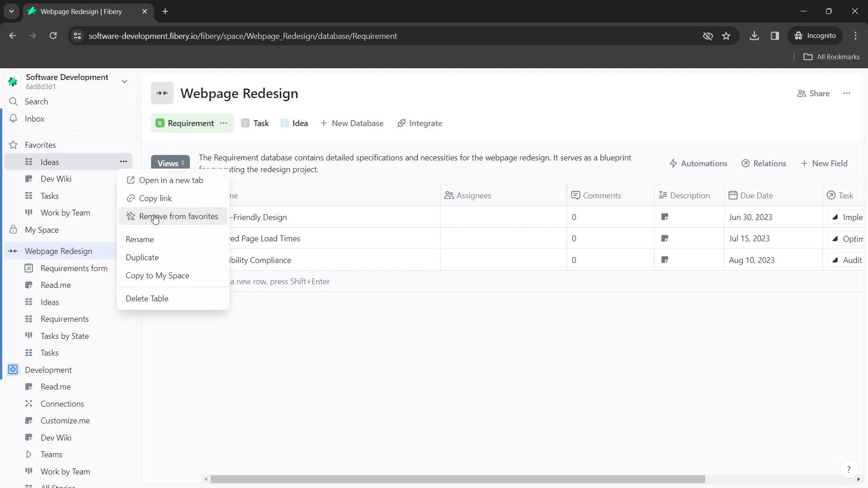Expand the Software Development workspace
Image resolution: width=868 pixels, height=488 pixels.
[x=124, y=81]
